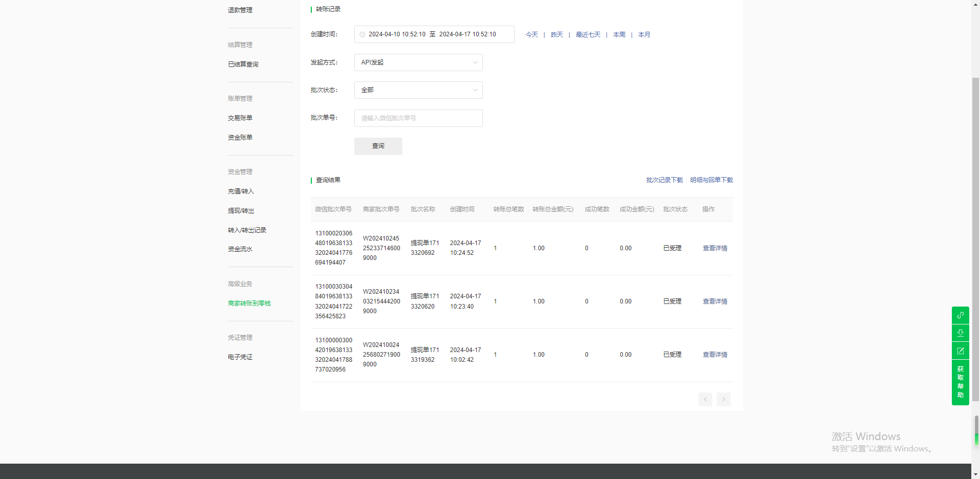
Task: Click 批次记录下载 link
Action: coord(665,180)
